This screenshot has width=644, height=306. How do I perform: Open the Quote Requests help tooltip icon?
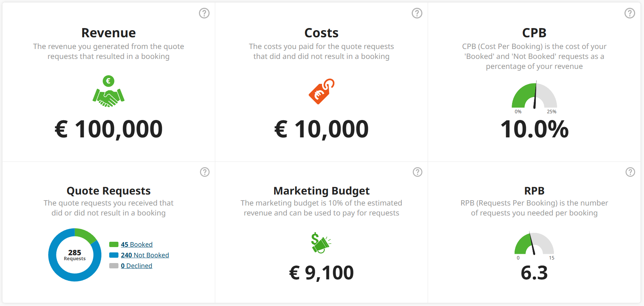coord(205,172)
